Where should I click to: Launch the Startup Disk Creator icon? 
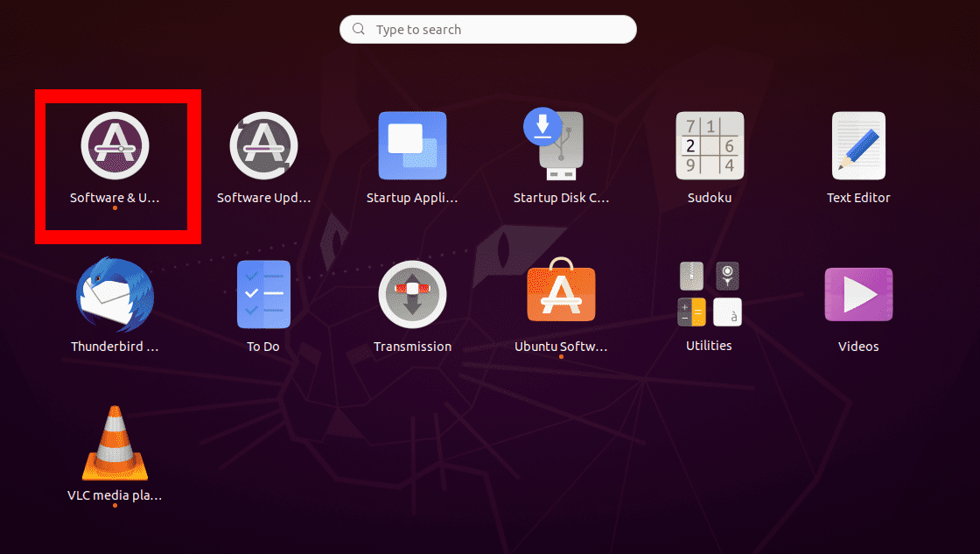pyautogui.click(x=561, y=144)
